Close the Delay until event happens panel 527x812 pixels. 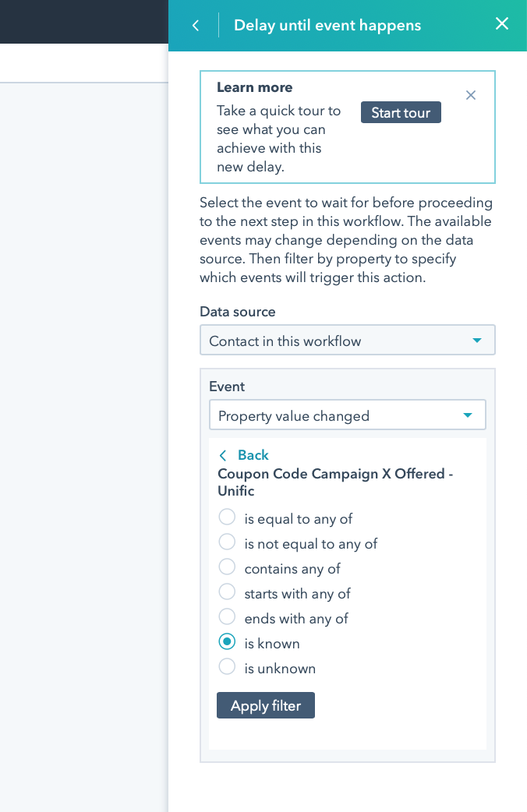point(501,24)
